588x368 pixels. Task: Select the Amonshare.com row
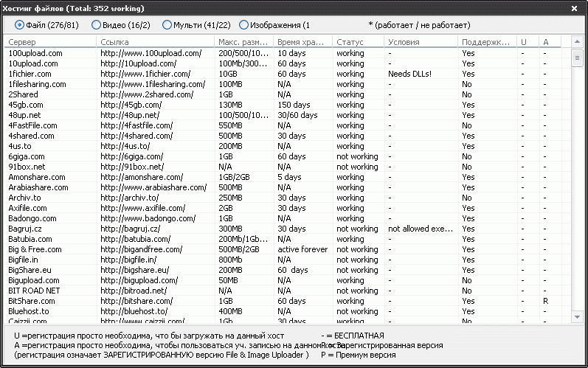click(x=283, y=177)
